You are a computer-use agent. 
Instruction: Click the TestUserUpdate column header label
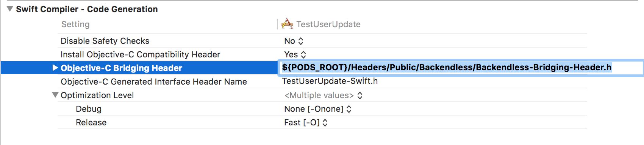coord(328,24)
